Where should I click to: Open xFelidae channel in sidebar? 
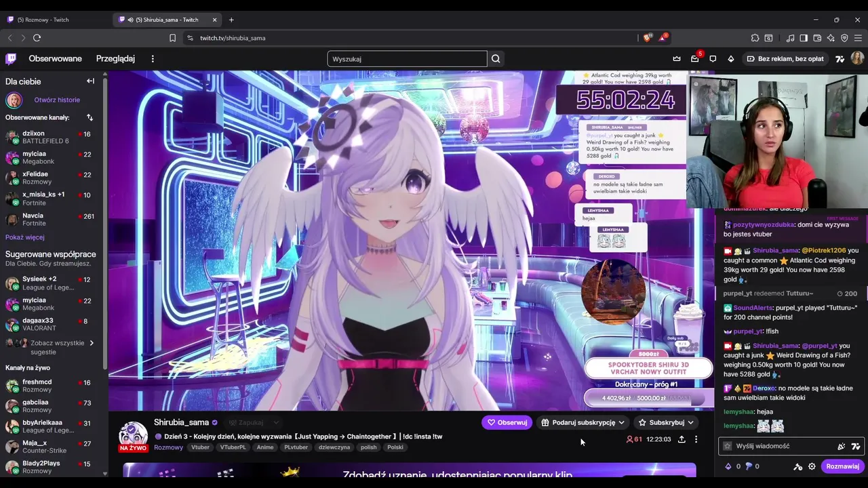click(51, 178)
